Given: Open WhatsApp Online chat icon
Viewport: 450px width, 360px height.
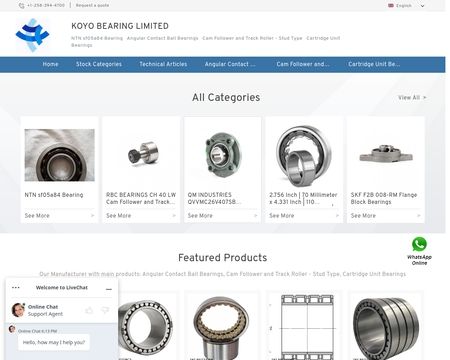Looking at the screenshot, I should 419,245.
